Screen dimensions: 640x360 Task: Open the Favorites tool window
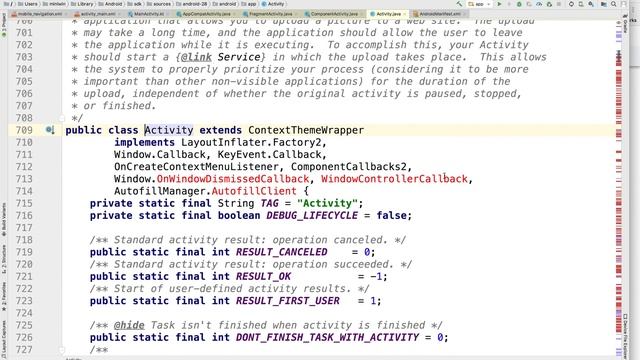(x=4, y=297)
